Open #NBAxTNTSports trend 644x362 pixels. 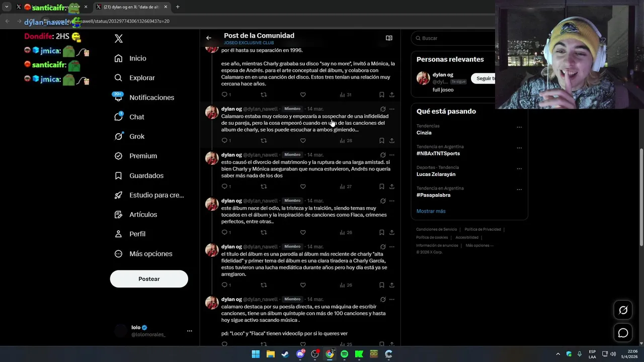click(x=438, y=153)
